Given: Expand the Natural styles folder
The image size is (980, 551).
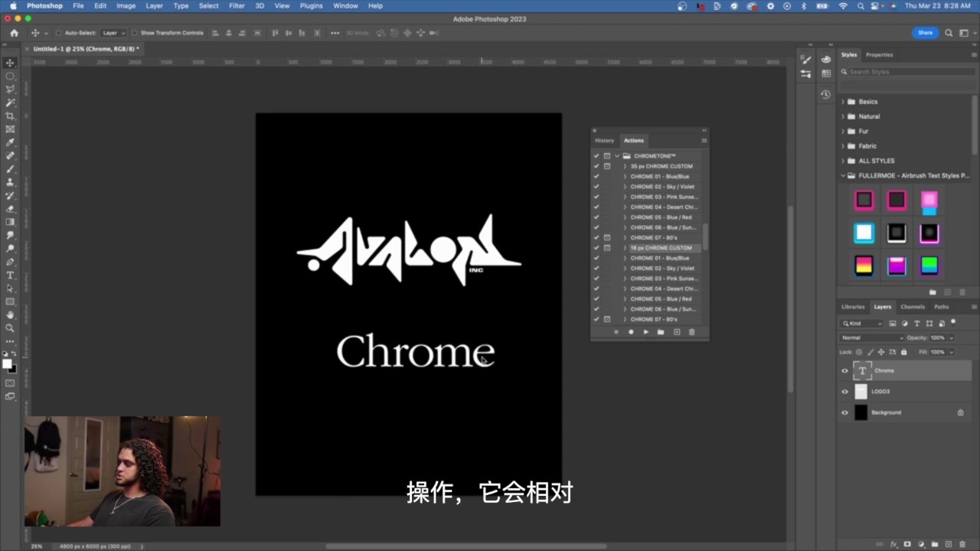Looking at the screenshot, I should coord(843,116).
